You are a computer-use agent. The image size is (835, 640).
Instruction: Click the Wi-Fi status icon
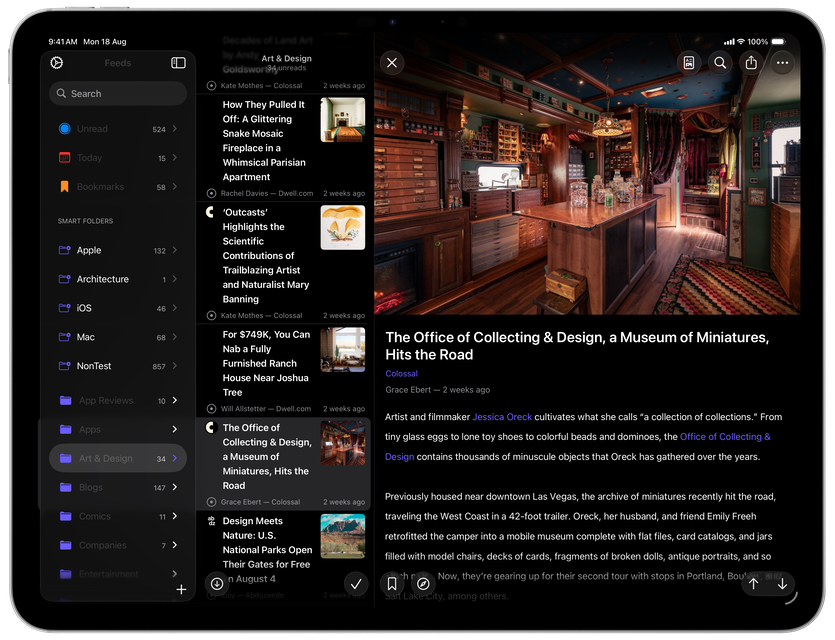[x=741, y=42]
